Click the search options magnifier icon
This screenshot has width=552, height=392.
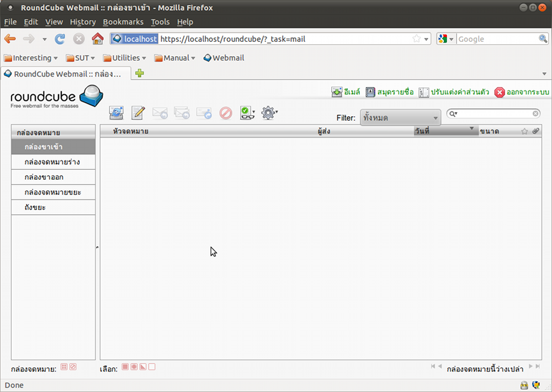tap(453, 114)
